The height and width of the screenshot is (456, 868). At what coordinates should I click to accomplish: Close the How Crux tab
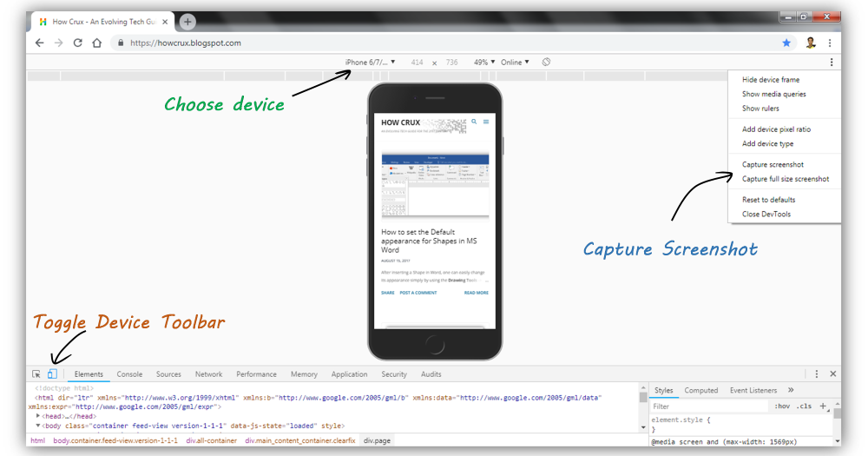click(x=165, y=22)
